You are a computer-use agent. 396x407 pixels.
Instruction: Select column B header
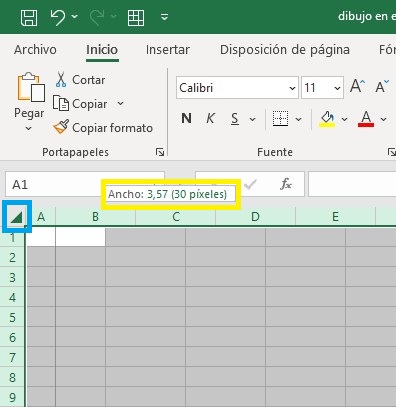[95, 217]
